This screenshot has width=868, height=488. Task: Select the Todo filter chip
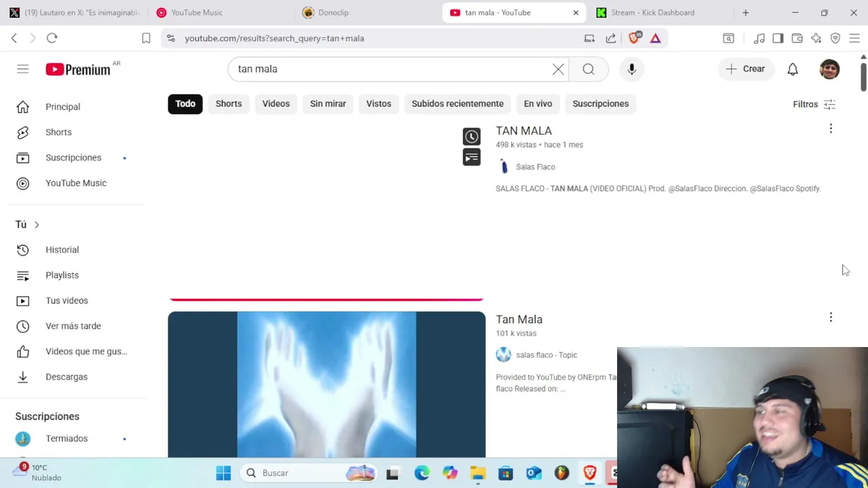[x=185, y=104]
